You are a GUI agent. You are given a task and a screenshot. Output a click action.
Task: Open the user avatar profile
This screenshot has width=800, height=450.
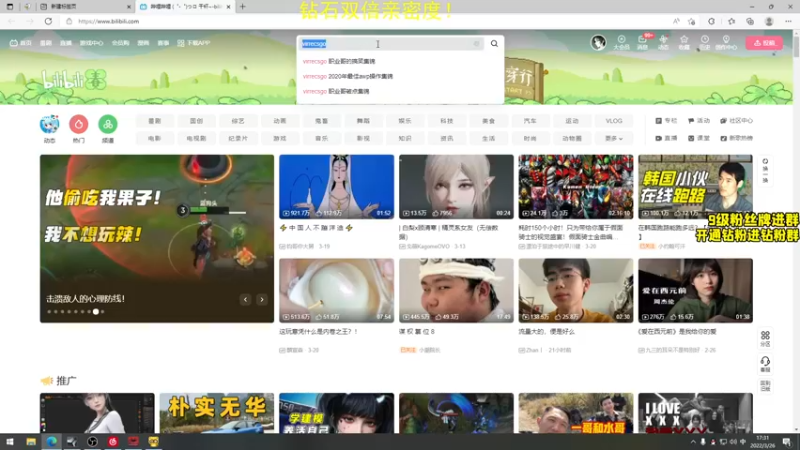(598, 42)
